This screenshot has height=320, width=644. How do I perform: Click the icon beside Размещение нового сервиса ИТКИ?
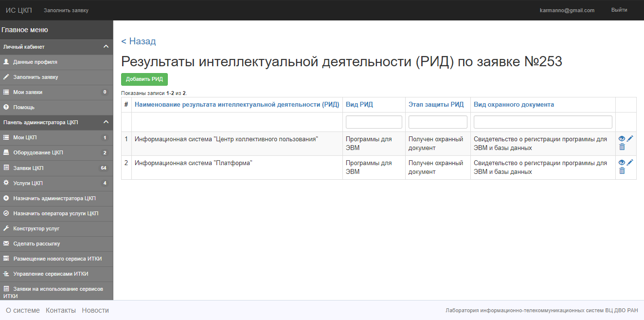pos(6,259)
